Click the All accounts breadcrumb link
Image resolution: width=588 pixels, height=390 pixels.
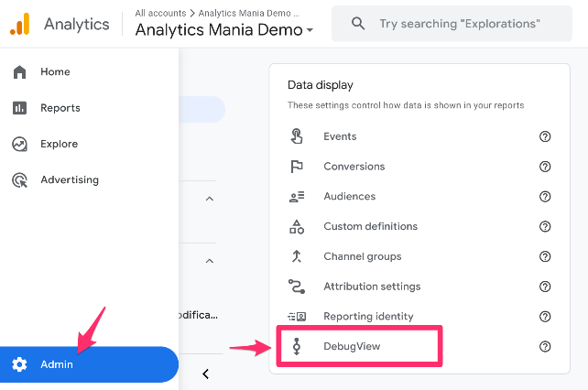[160, 13]
